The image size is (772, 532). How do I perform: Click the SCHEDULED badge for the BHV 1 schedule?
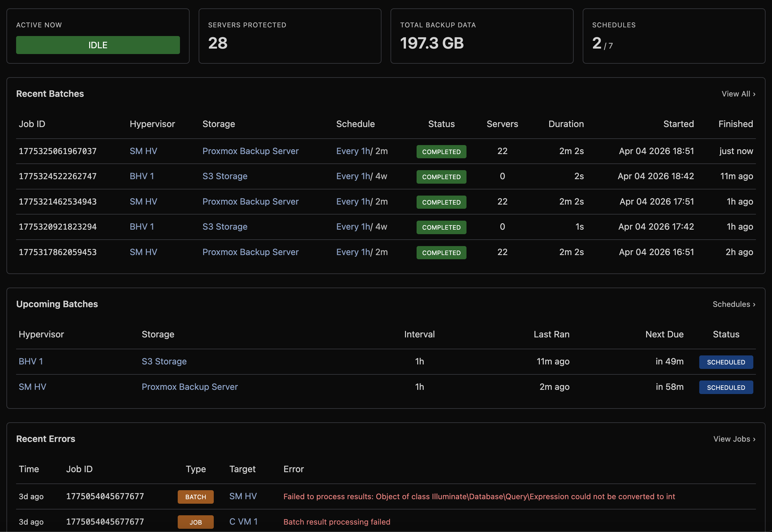(726, 362)
